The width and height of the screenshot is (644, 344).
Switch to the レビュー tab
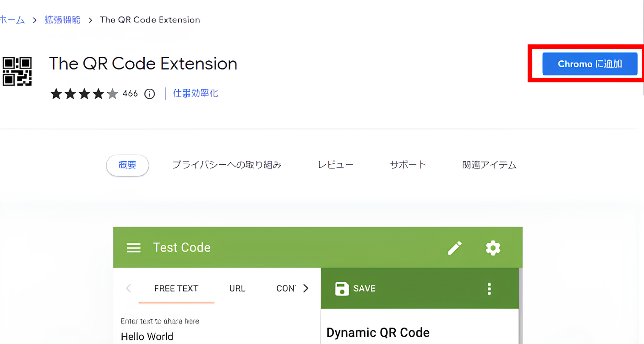click(x=335, y=165)
